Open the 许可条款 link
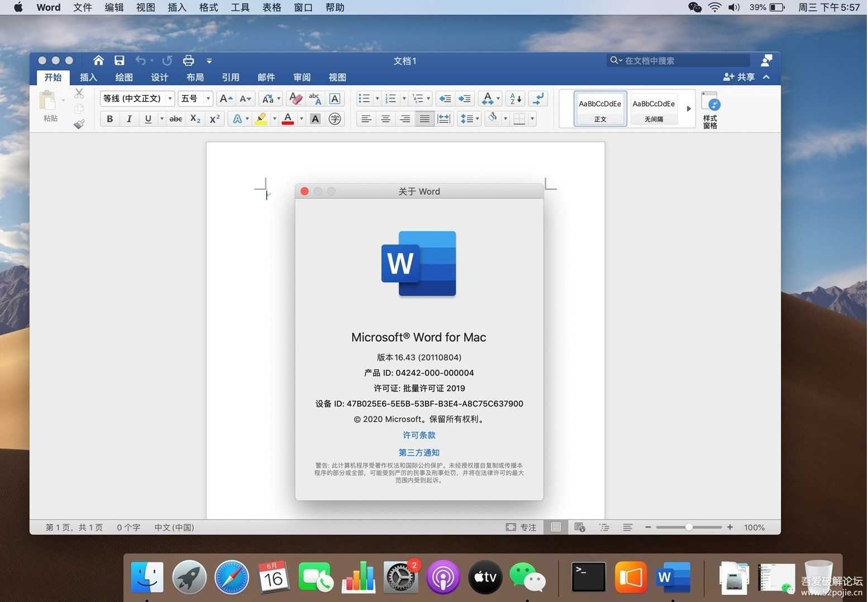868x602 pixels. click(419, 435)
